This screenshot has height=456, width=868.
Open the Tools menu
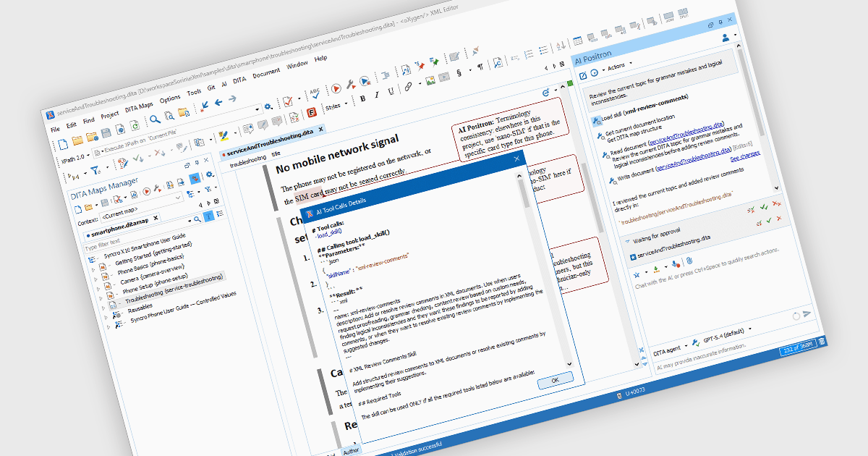point(194,92)
